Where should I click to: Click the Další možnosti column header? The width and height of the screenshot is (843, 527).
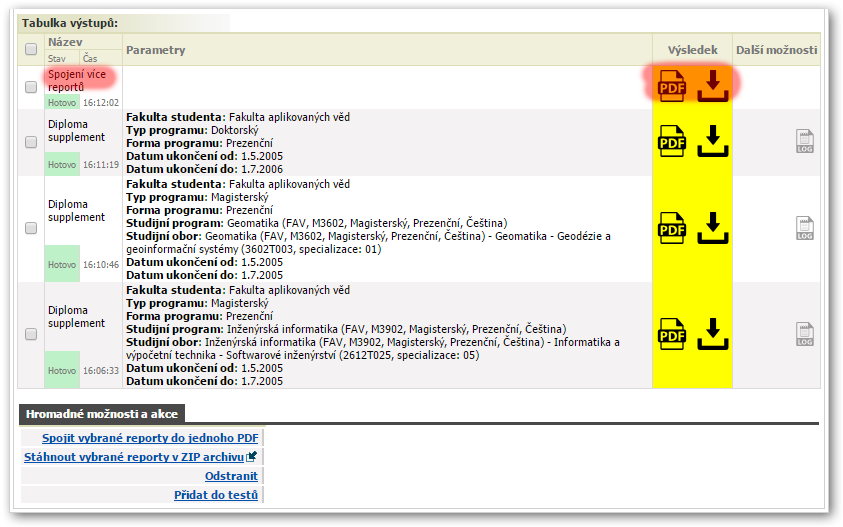(x=776, y=50)
